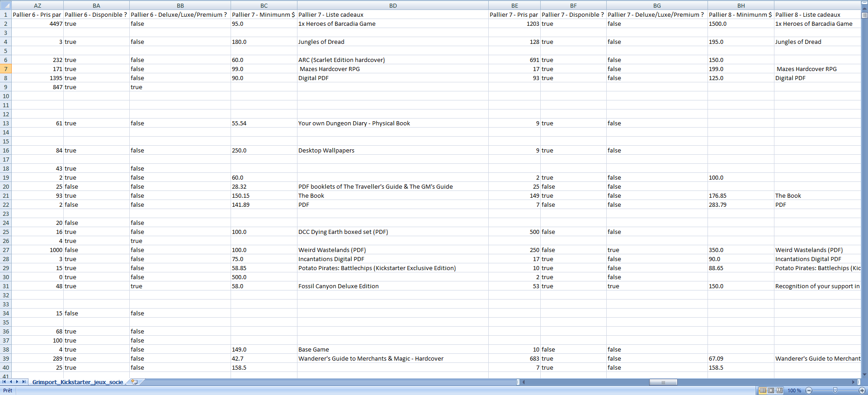Click header cell 'Pallier 7 - Pris par'
Image resolution: width=868 pixels, height=395 pixels.
tap(514, 14)
